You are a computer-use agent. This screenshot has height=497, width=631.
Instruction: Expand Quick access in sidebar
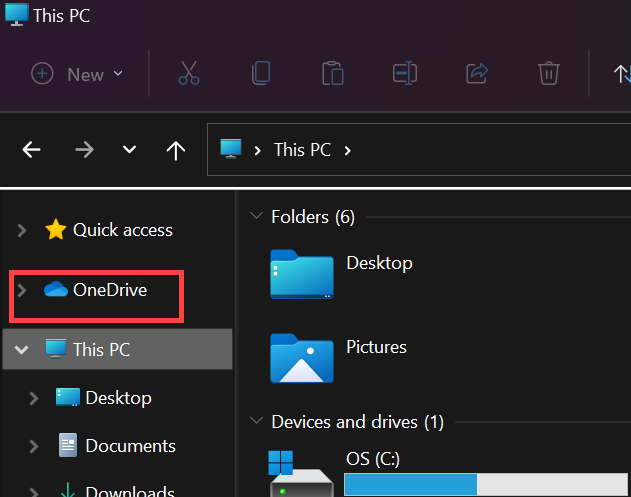[x=22, y=231]
